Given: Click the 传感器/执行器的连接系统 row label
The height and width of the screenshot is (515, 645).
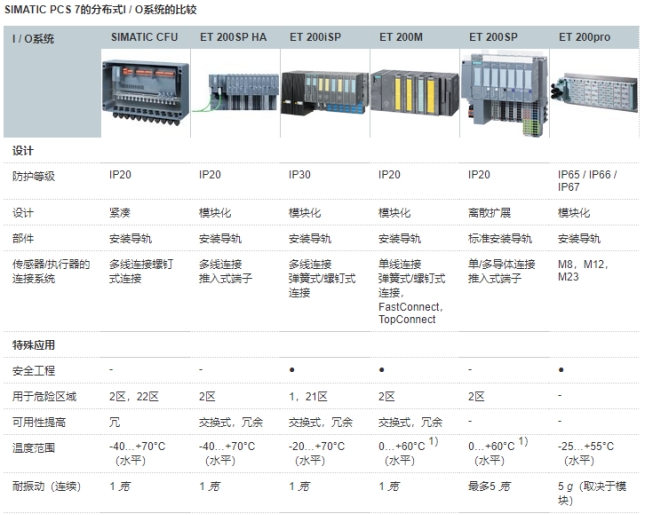Looking at the screenshot, I should [51, 271].
